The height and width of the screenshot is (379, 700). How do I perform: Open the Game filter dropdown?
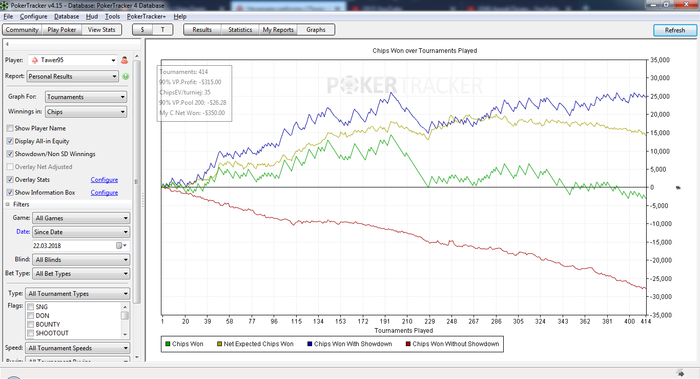click(x=82, y=218)
